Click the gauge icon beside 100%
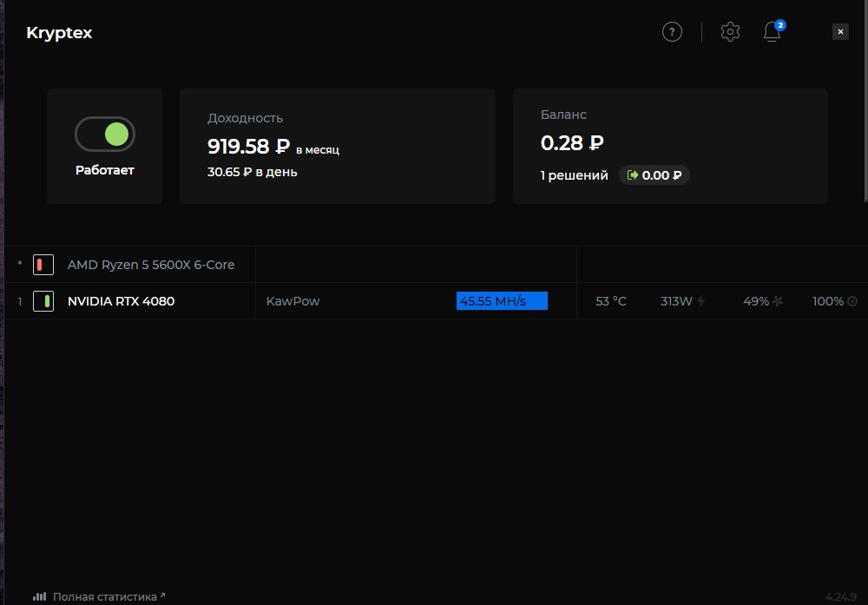 852,301
